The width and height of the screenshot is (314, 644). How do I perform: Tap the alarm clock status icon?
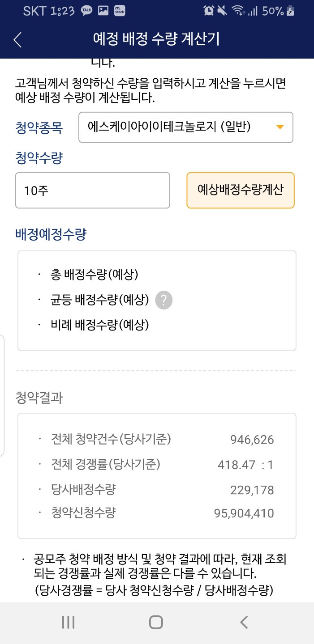(208, 11)
